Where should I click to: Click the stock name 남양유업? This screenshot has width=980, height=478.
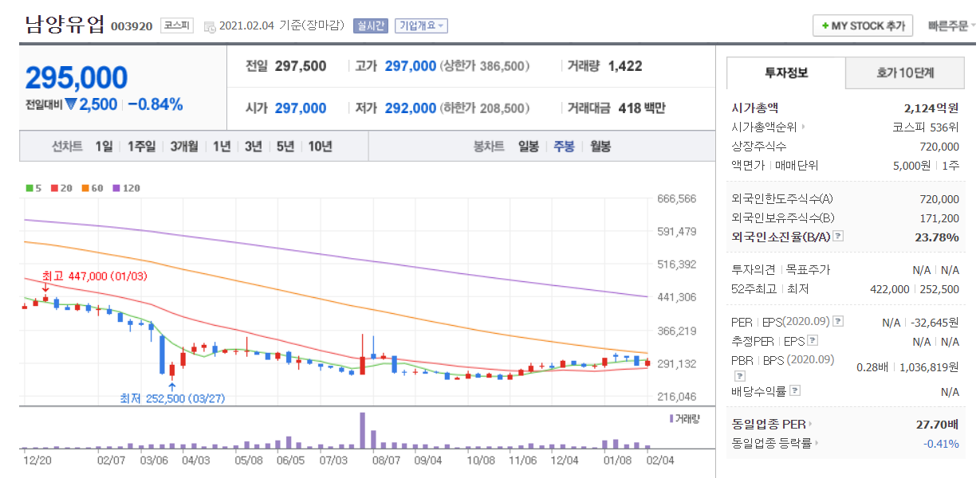(x=65, y=24)
